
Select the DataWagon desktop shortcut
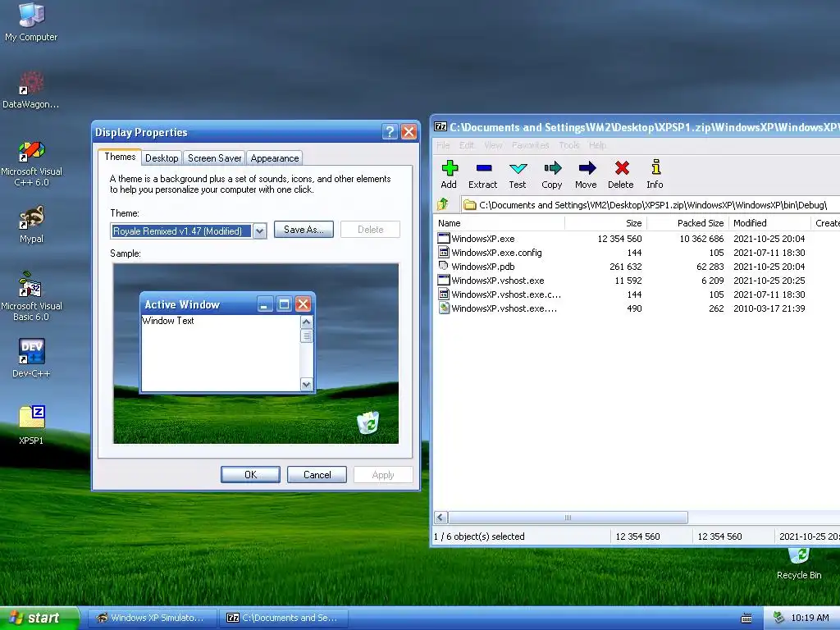point(31,90)
